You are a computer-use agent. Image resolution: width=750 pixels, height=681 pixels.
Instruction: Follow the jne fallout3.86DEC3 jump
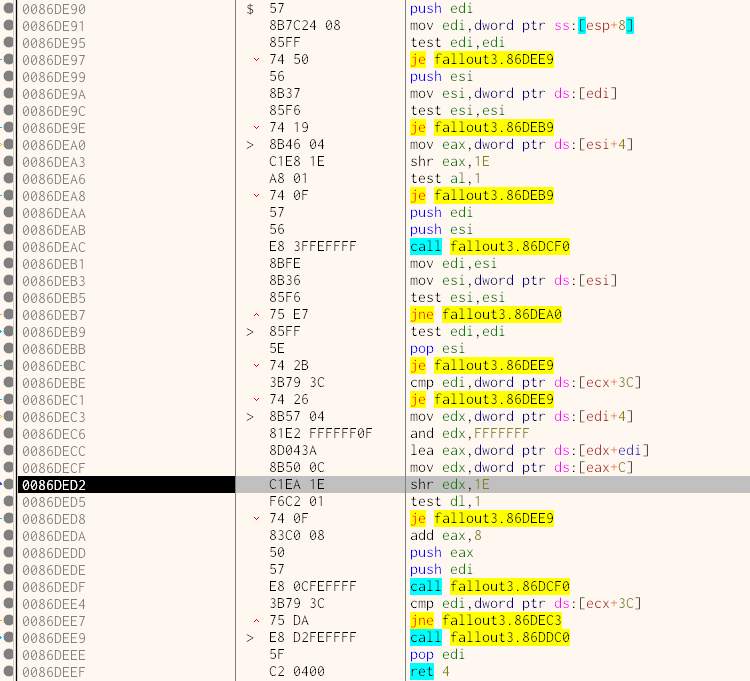(485, 620)
